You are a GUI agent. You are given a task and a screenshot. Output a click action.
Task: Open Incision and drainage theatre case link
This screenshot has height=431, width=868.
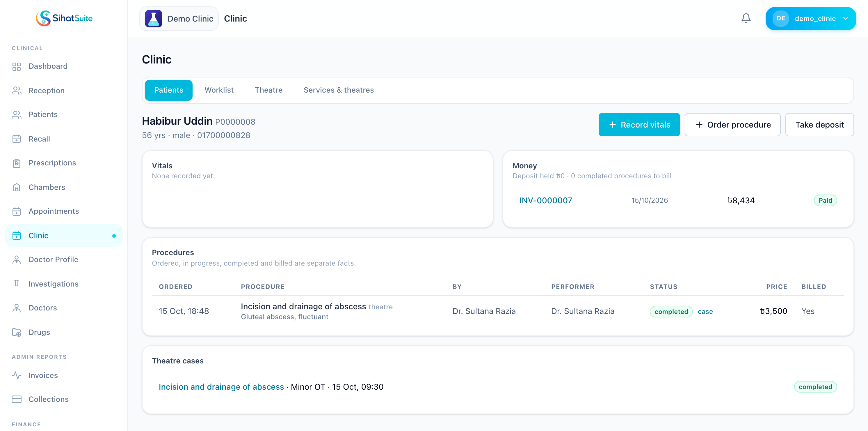coord(221,387)
